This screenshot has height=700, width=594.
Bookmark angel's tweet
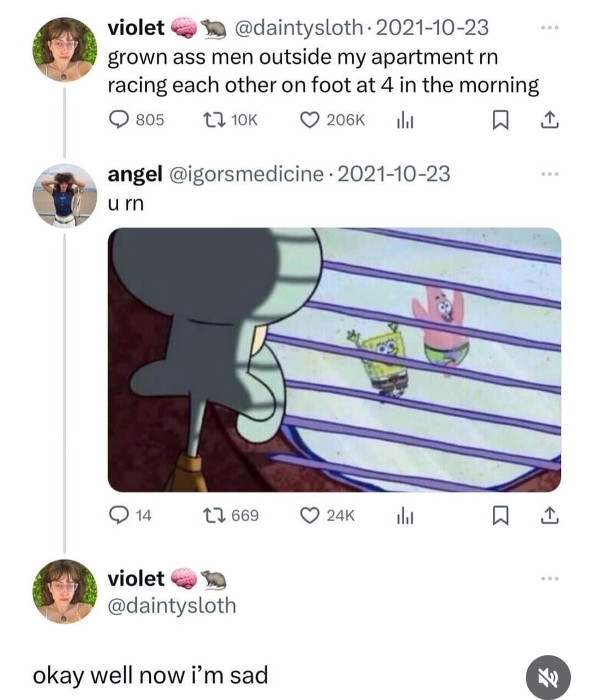(498, 516)
